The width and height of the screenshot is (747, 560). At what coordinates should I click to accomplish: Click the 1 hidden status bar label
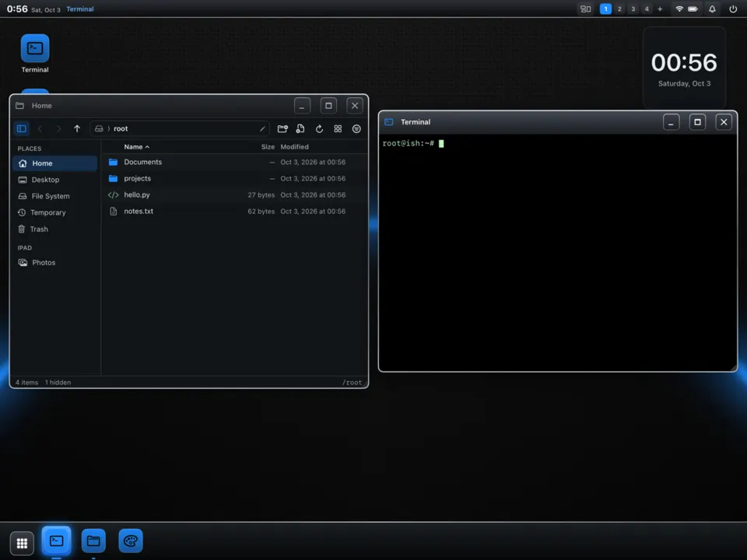[x=58, y=383]
